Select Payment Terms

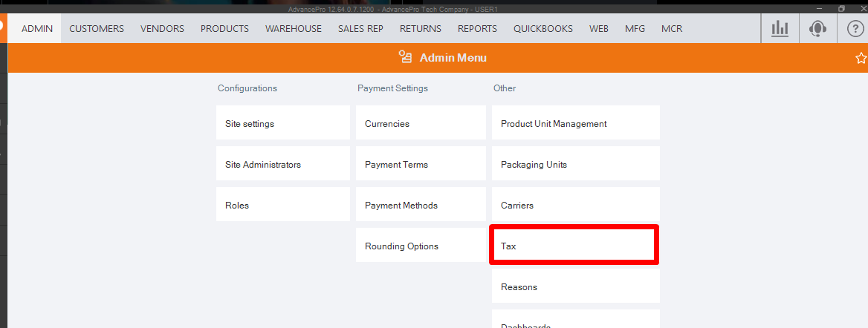[x=421, y=165]
